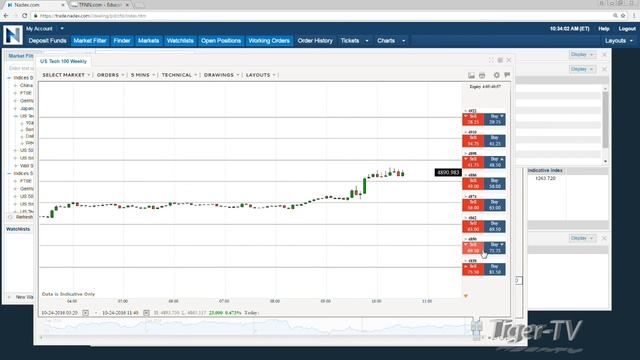
Task: Click Refresh in Market Filter panel
Action: pyautogui.click(x=21, y=217)
